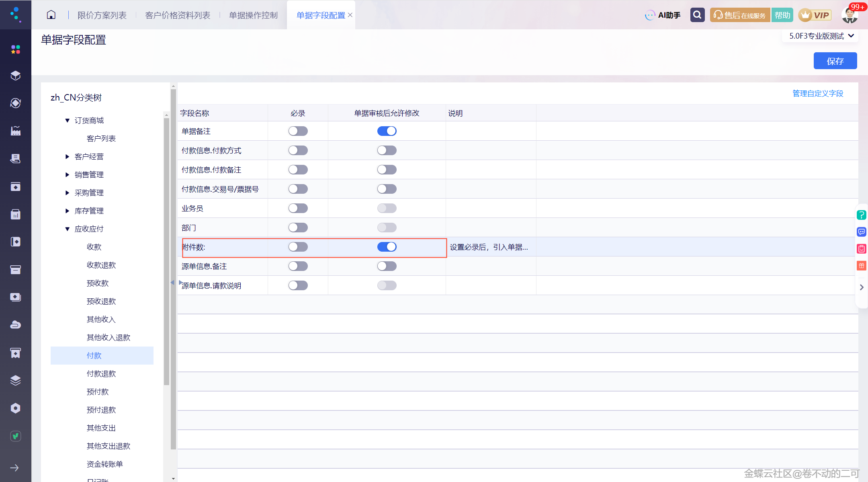This screenshot has height=482, width=868.
Task: Click the 售后在线服务 button
Action: [x=740, y=15]
